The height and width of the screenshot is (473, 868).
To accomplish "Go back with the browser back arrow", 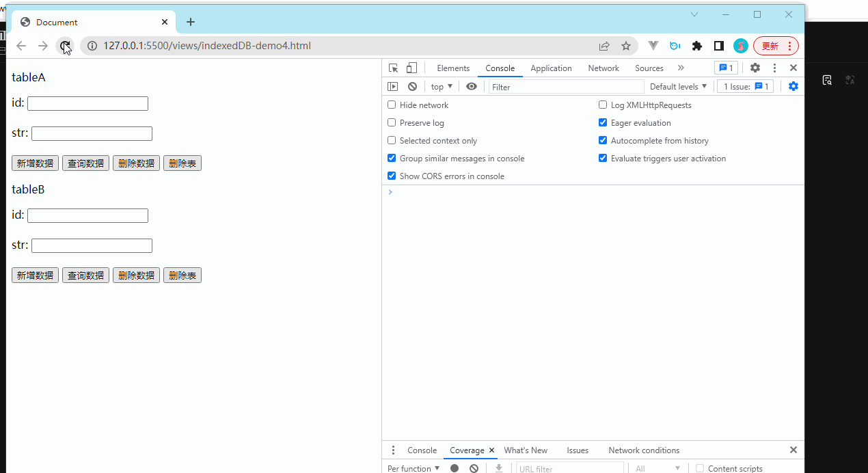I will 21,46.
